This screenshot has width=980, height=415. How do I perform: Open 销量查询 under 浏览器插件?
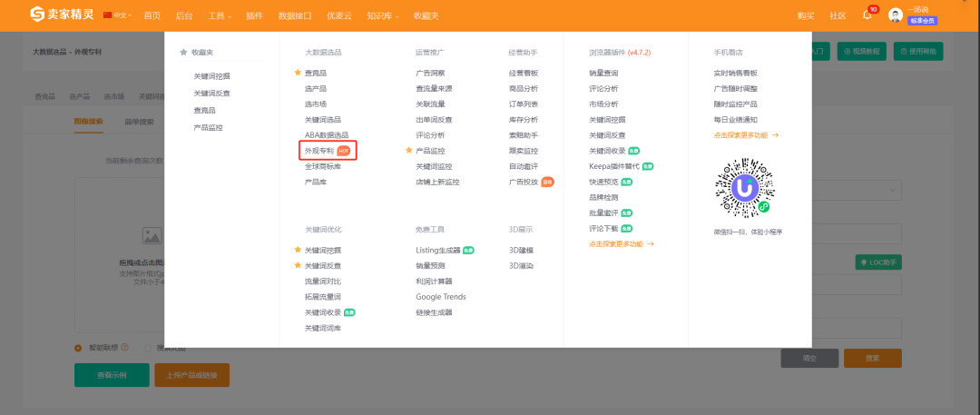pos(603,73)
